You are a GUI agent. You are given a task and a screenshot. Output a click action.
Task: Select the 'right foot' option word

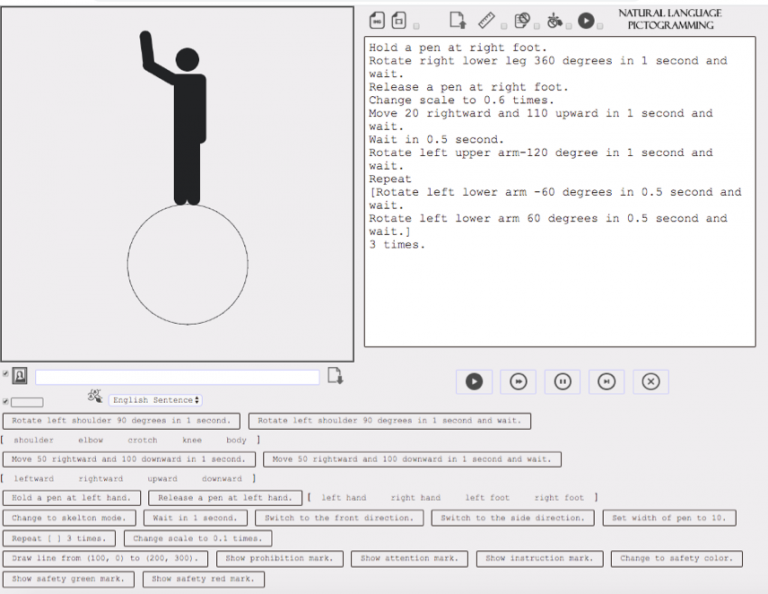(559, 498)
